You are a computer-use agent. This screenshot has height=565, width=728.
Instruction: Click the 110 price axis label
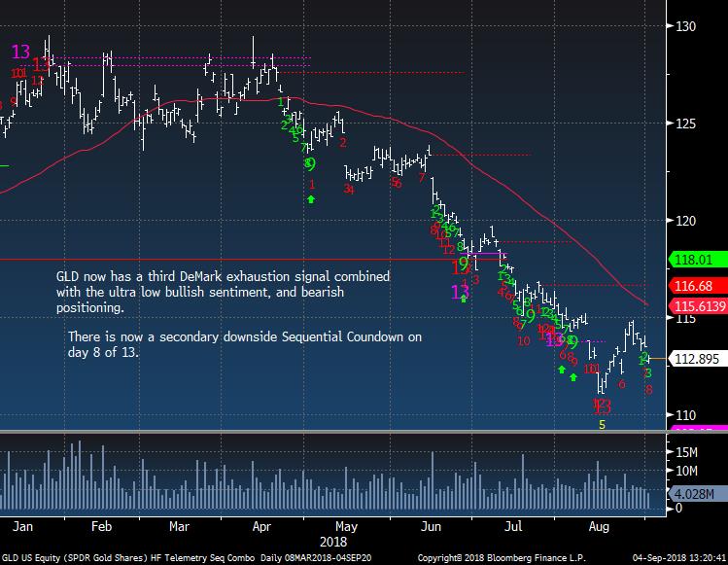685,415
